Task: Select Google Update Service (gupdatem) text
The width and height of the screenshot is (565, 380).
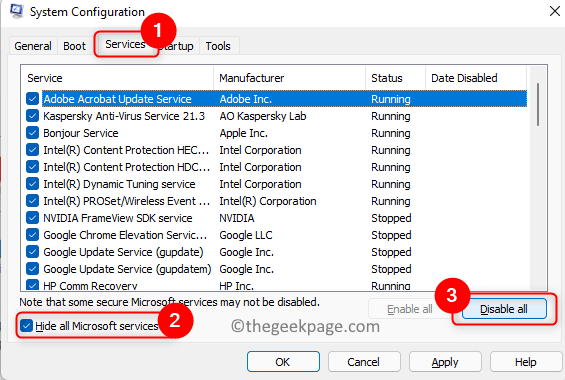Action: point(127,269)
